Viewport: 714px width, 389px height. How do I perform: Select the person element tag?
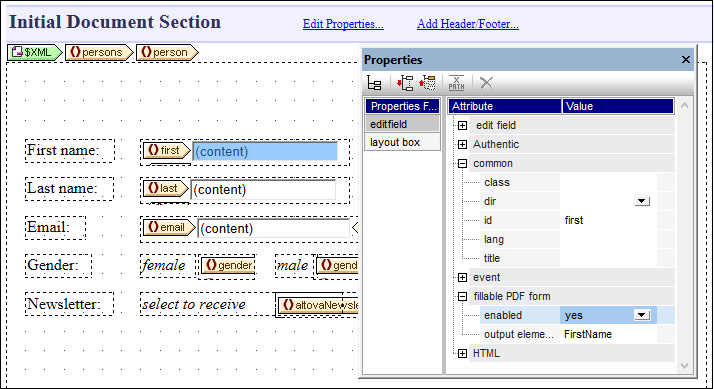pos(167,52)
